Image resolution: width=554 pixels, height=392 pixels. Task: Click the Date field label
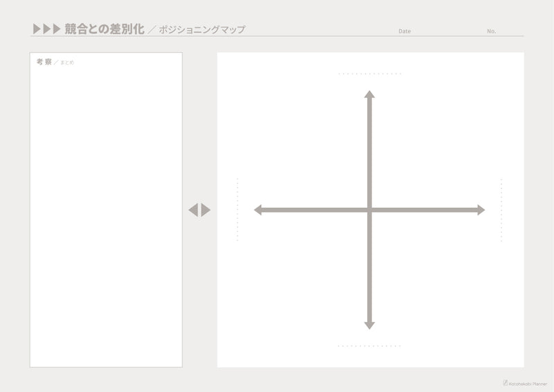404,31
